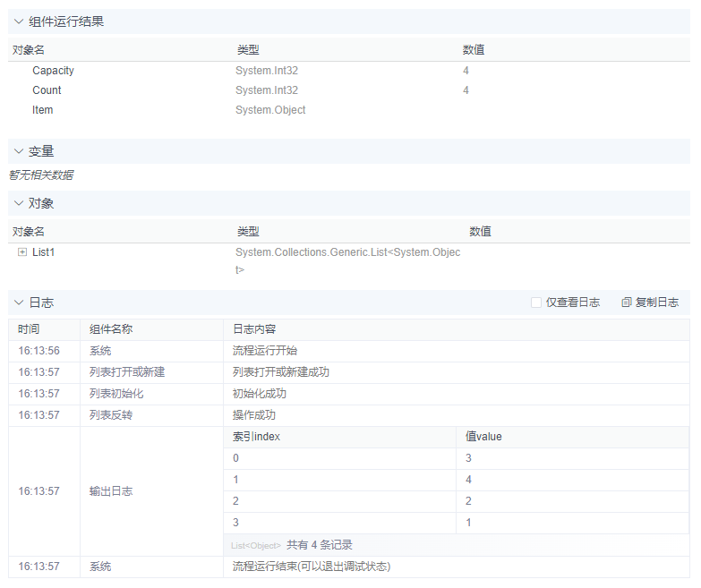Screen dimensions: 701x588
Task: Click the 16:13:56 timestamp
Action: pyautogui.click(x=38, y=351)
